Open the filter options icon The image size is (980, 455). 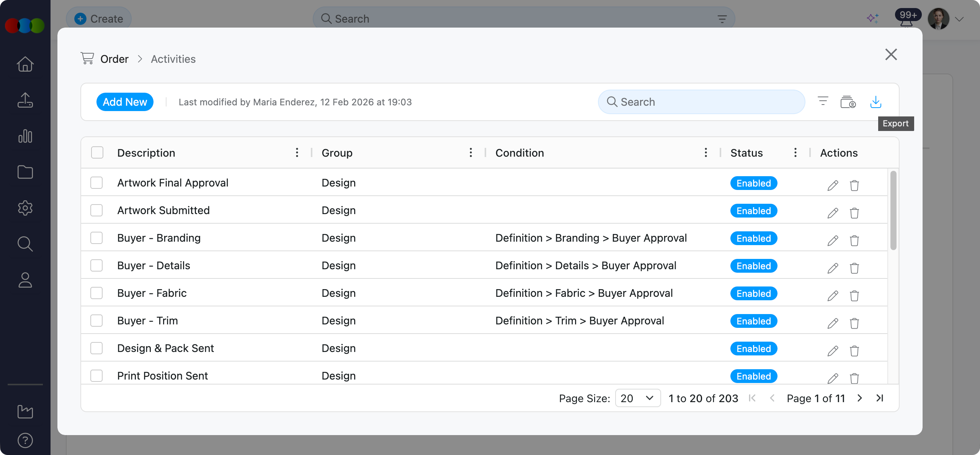coord(823,101)
